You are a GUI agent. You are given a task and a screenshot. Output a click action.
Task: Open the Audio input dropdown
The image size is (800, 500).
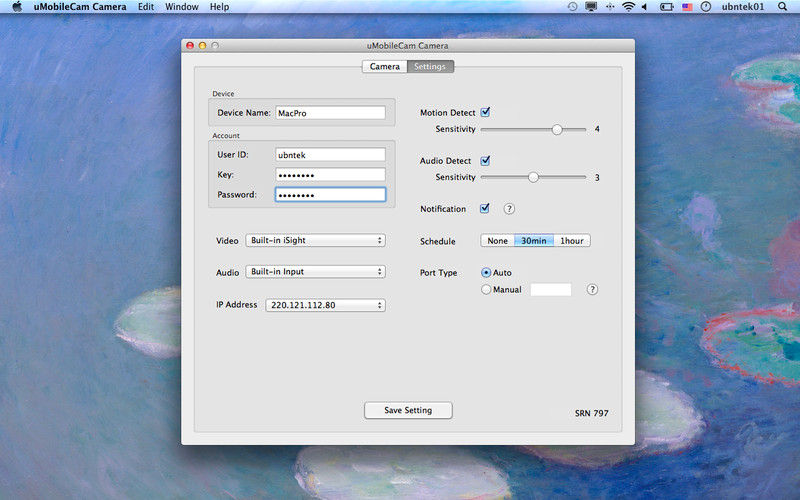point(315,272)
